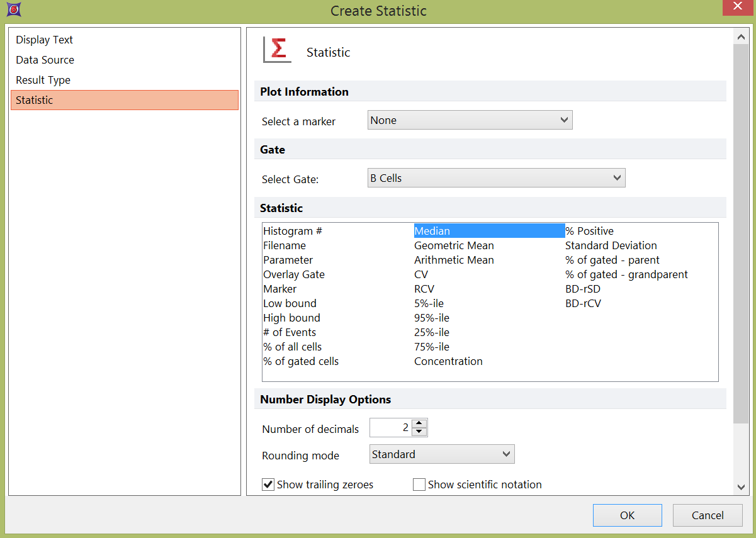
Task: Open the Select a marker dropdown
Action: click(470, 120)
